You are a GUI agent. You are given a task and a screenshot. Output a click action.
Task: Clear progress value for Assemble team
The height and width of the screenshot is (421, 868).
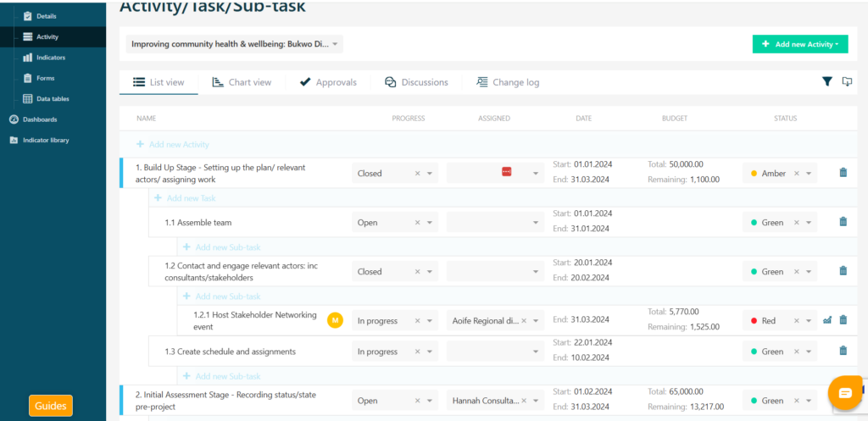417,223
